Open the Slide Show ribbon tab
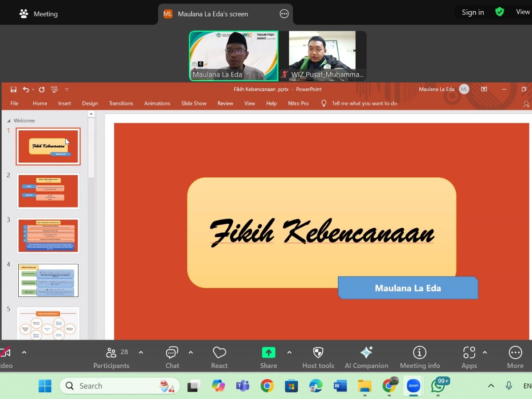The height and width of the screenshot is (399, 532). (x=194, y=103)
